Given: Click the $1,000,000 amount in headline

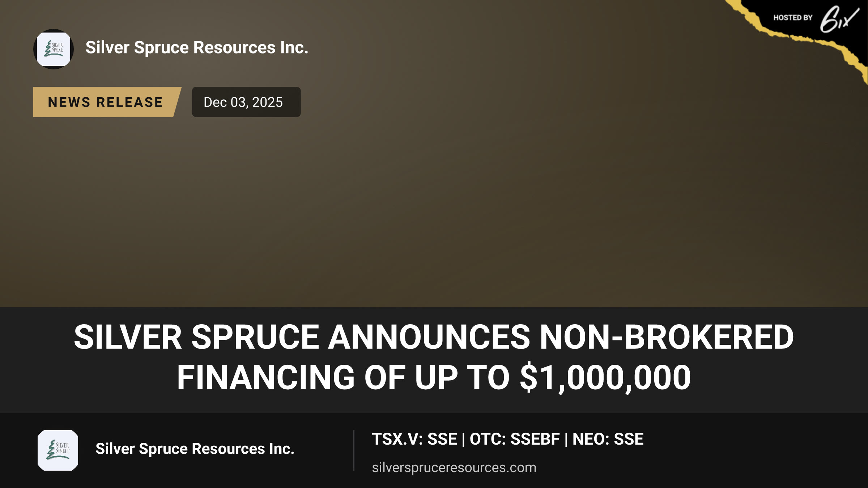Looking at the screenshot, I should click(605, 378).
